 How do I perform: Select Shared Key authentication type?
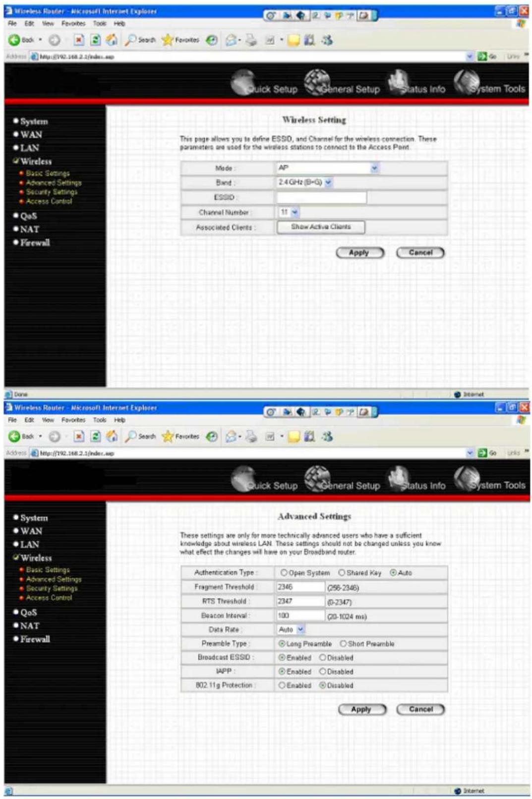click(342, 573)
